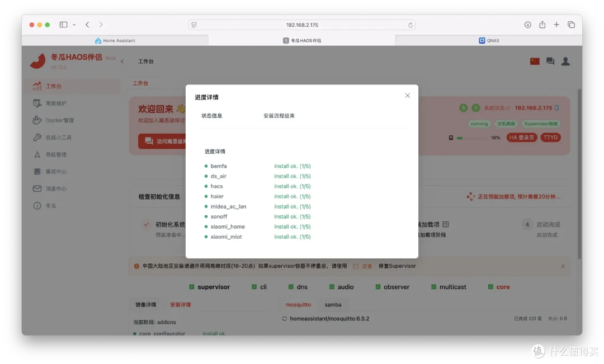Select the mosquitto tab
Screen dimensions: 604x364
pos(298,305)
